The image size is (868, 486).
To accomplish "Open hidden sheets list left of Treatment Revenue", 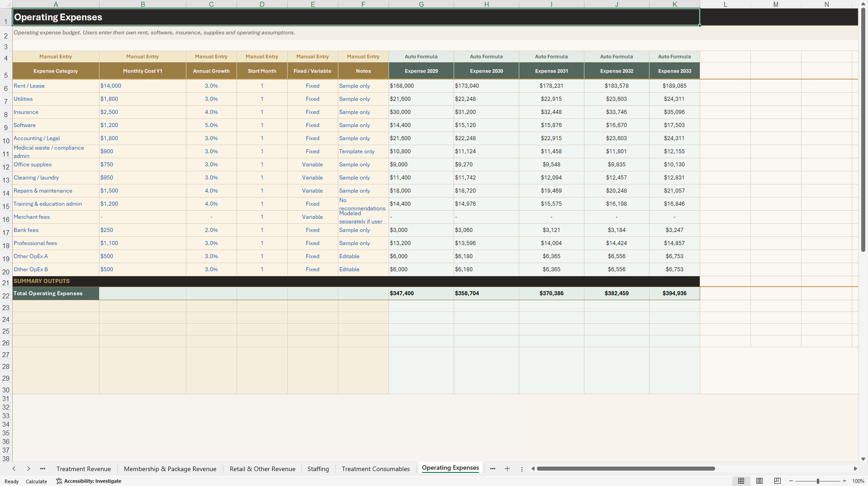I will point(43,469).
